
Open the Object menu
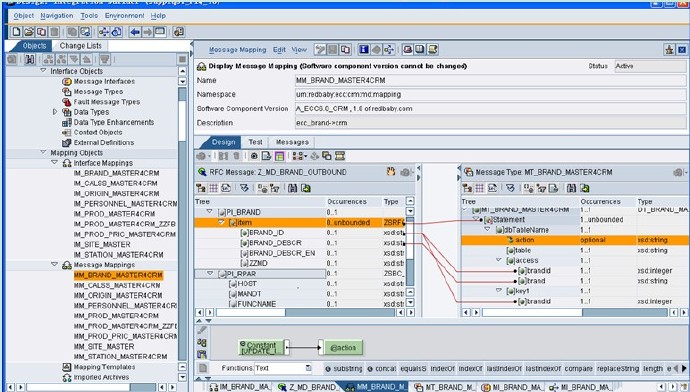pos(23,15)
